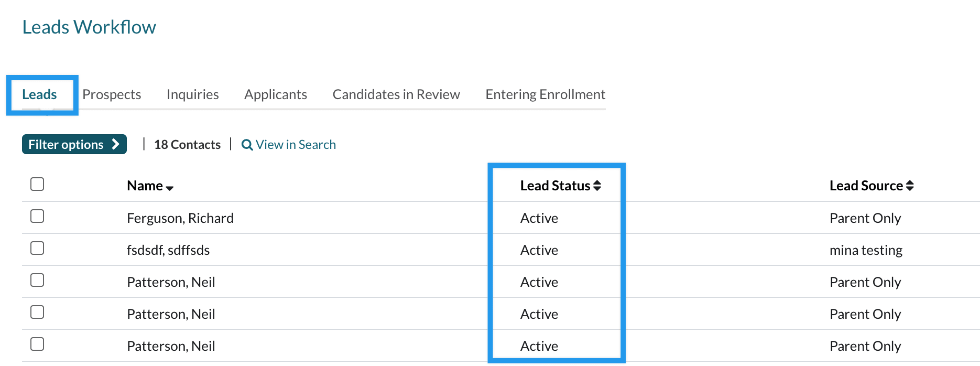This screenshot has height=366, width=980.
Task: Sort table by Lead Source header
Action: pos(866,186)
